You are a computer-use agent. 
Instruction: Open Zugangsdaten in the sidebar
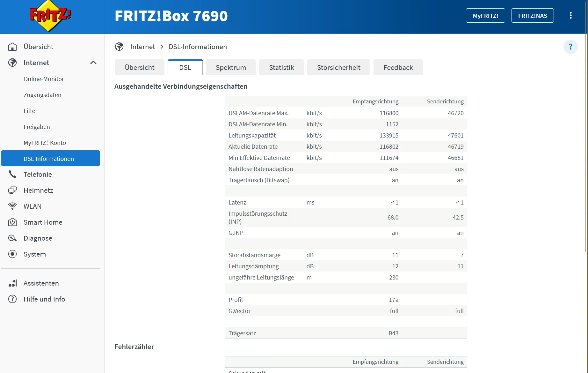(x=42, y=95)
